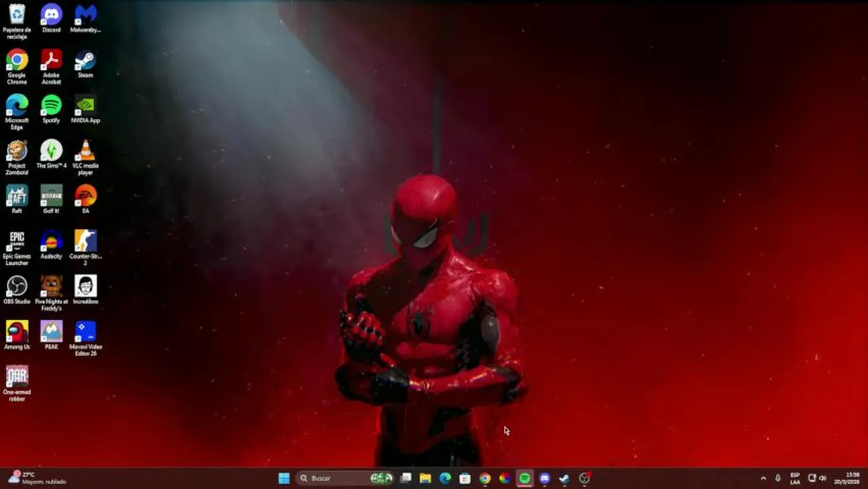Switch to OBS Studio on the taskbar
The width and height of the screenshot is (868, 489).
coord(584,478)
